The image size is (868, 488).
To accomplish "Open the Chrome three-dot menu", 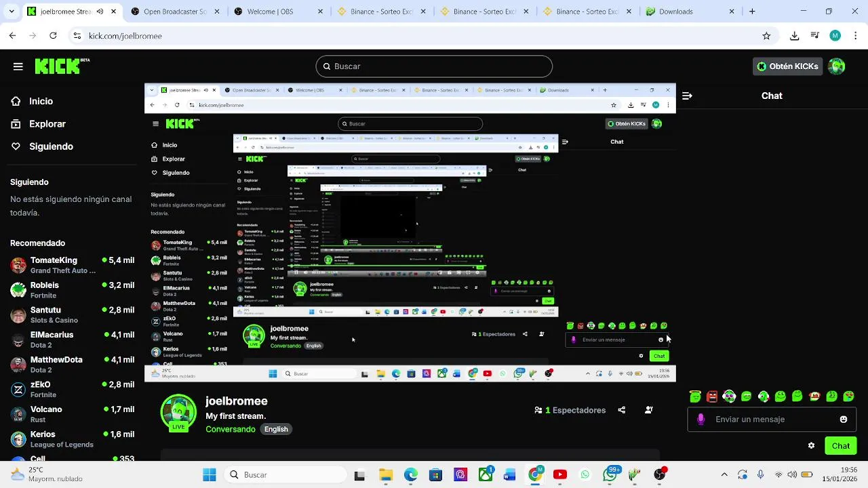I will 855,36.
